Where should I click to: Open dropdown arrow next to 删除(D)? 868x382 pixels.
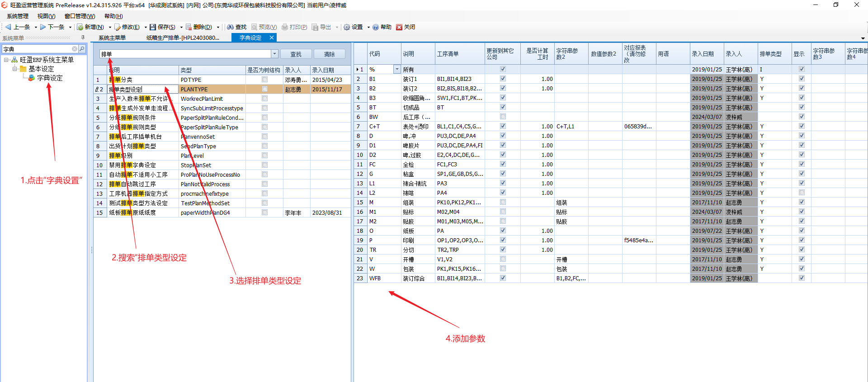[218, 27]
